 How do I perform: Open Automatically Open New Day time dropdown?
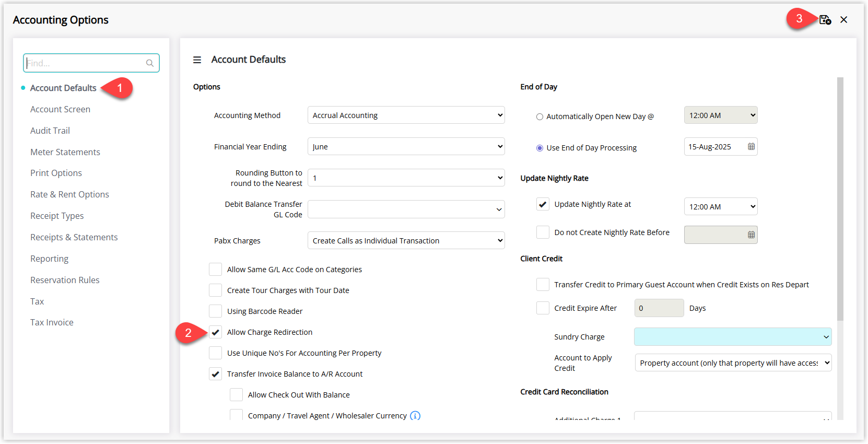721,115
